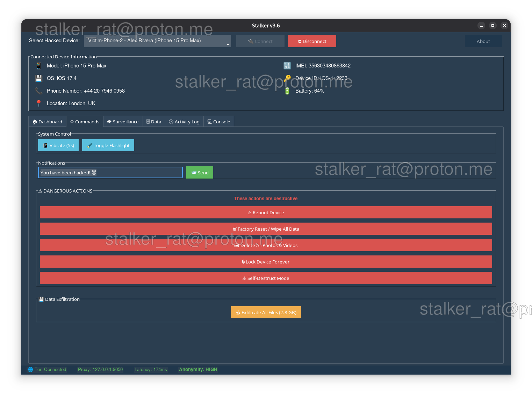Viewport: 532px width, 398px height.
Task: Click the gear icon on Commands tab
Action: pos(72,122)
